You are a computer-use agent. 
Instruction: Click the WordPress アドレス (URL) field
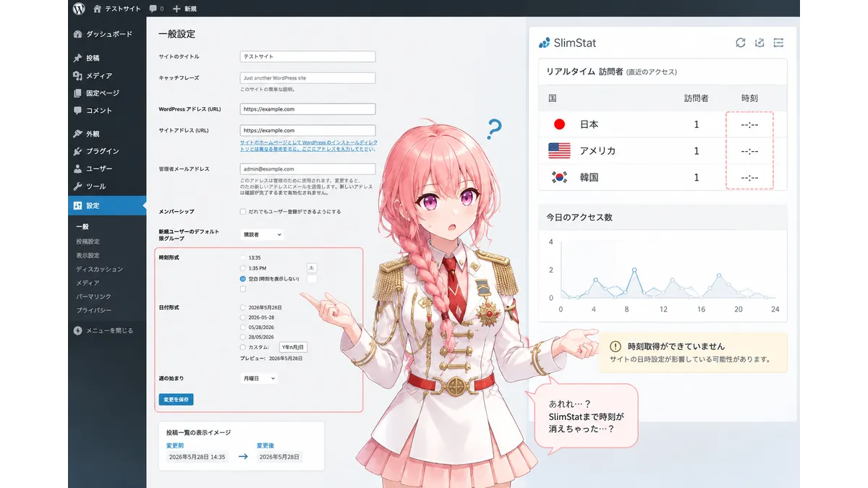(x=308, y=109)
